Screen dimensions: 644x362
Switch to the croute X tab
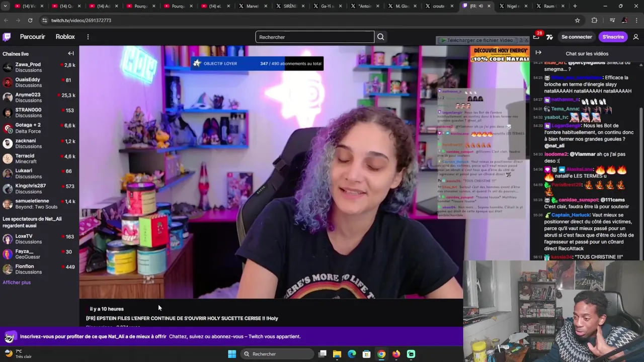tap(439, 6)
